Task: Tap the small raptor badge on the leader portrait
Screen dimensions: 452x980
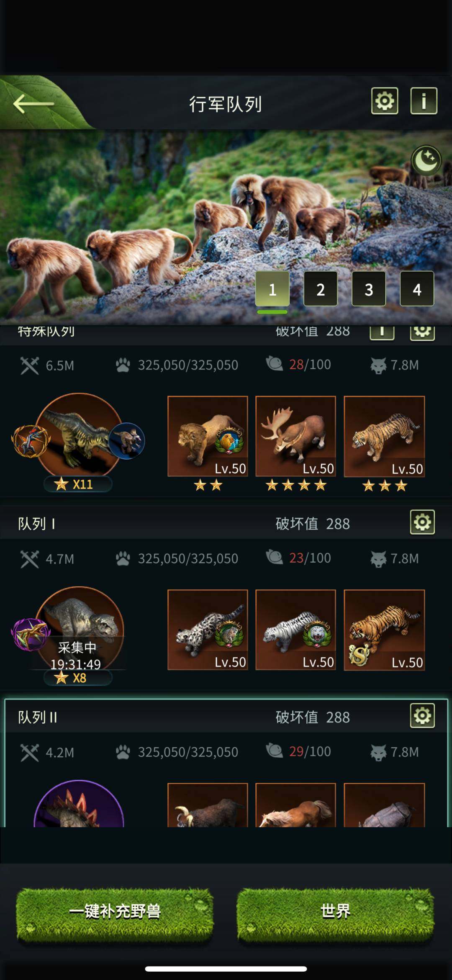Action: tap(127, 440)
